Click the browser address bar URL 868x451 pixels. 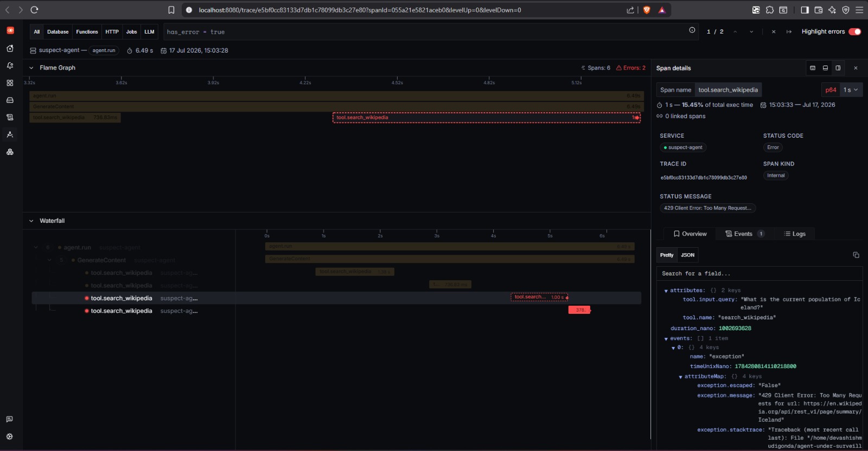[360, 10]
